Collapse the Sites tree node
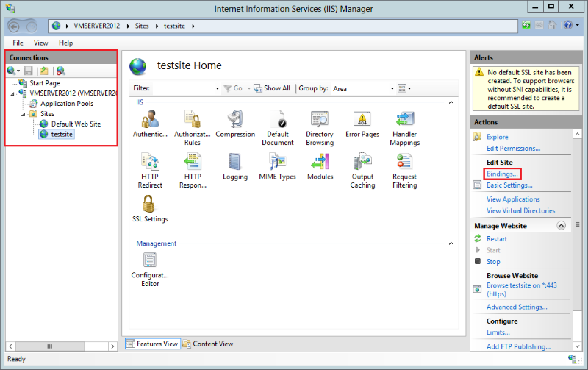Image resolution: width=588 pixels, height=370 pixels. point(24,114)
